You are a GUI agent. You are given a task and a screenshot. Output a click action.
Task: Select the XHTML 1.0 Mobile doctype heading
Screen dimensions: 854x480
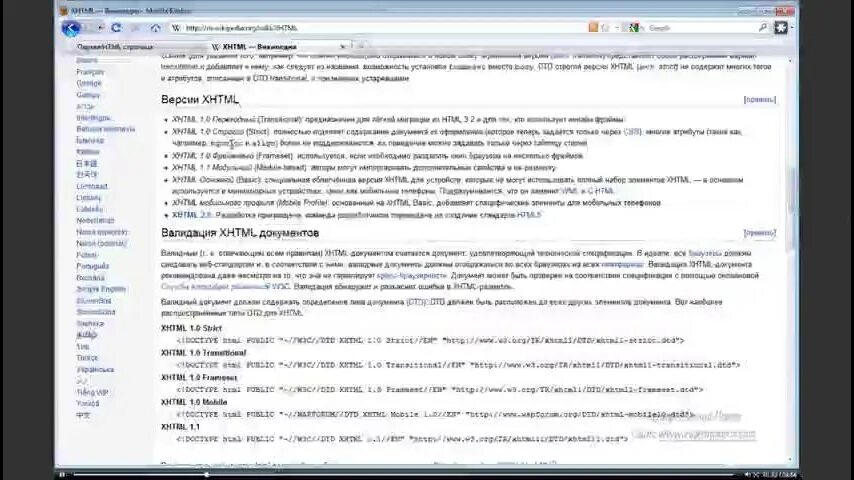pos(194,402)
